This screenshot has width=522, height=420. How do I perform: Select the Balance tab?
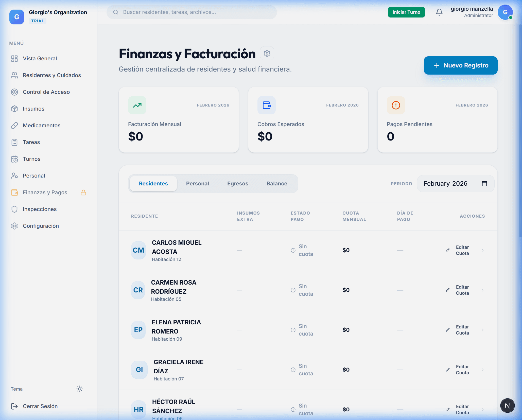[x=277, y=183]
